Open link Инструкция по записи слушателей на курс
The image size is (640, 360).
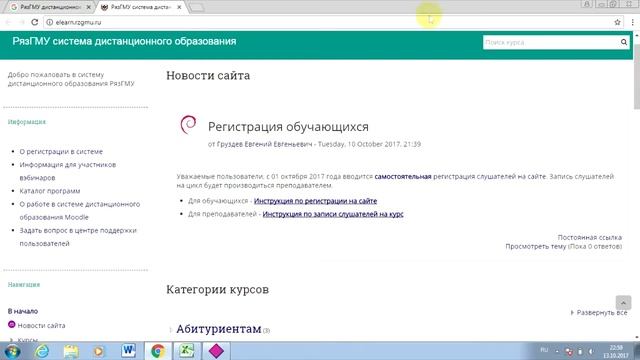[333, 214]
